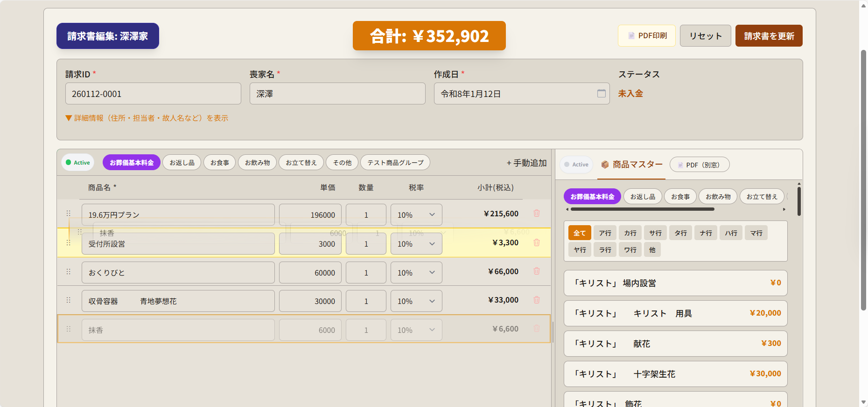Click drag handle of 19.6万円プラン row
The height and width of the screenshot is (407, 868).
[69, 214]
